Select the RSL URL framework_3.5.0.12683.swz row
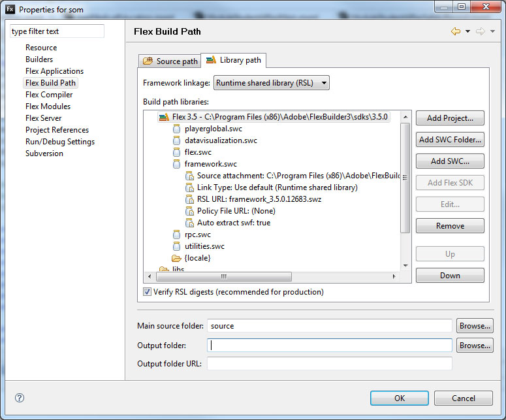Viewport: 506px width, 420px height. point(259,199)
